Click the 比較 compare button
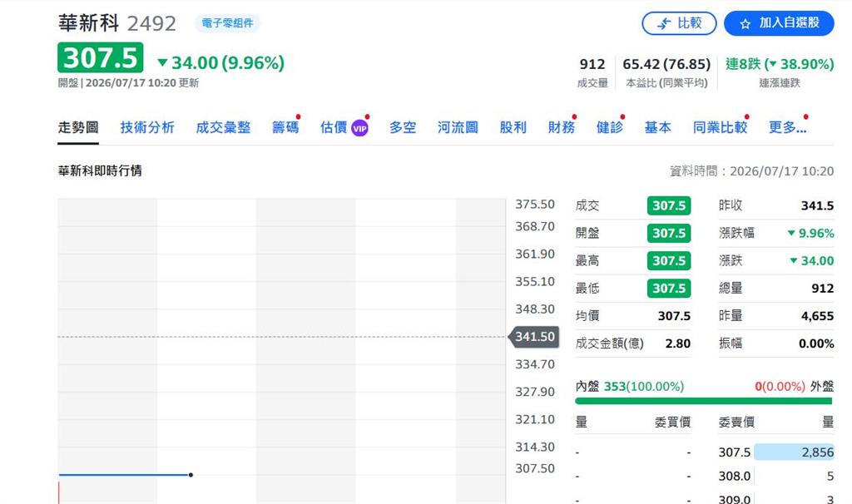This screenshot has width=852, height=504. point(679,23)
